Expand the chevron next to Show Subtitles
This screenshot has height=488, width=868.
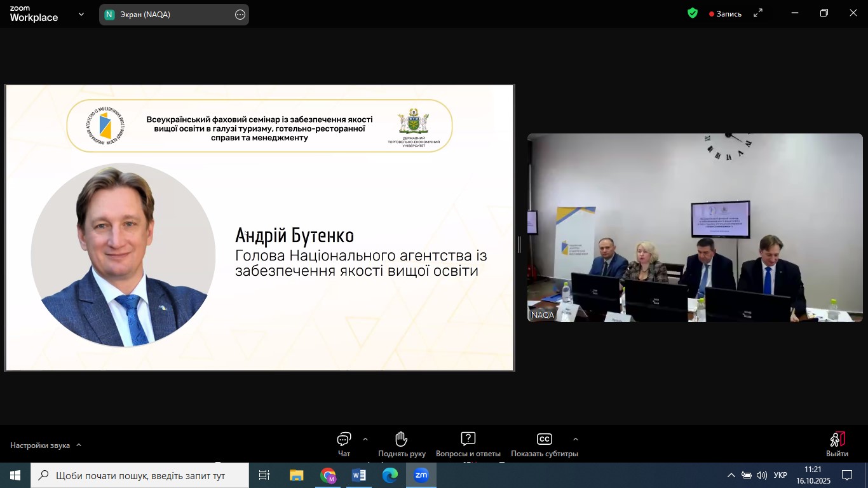point(575,439)
